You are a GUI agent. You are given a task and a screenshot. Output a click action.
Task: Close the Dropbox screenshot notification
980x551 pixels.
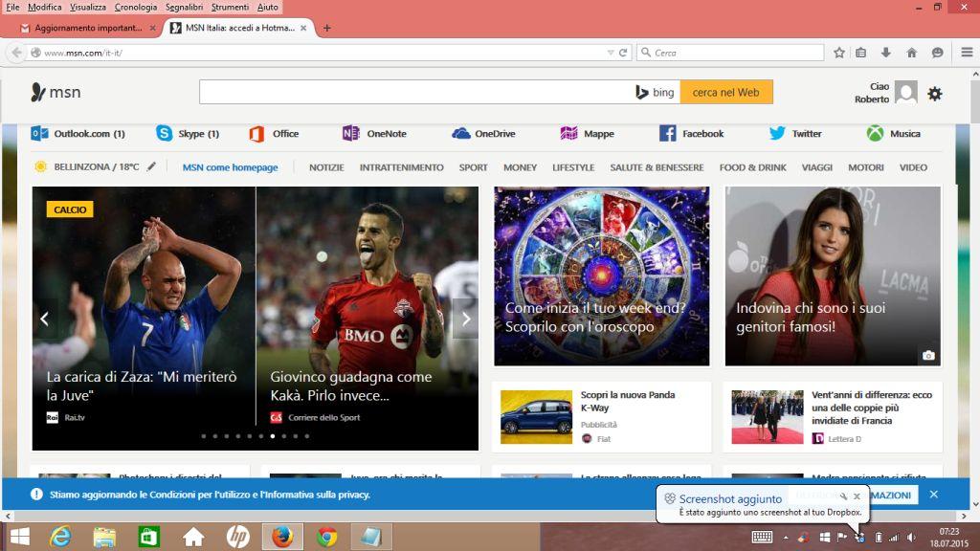857,496
